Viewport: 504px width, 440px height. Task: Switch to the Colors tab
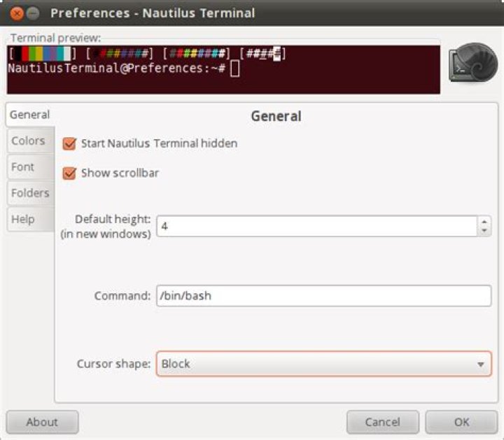(31, 141)
